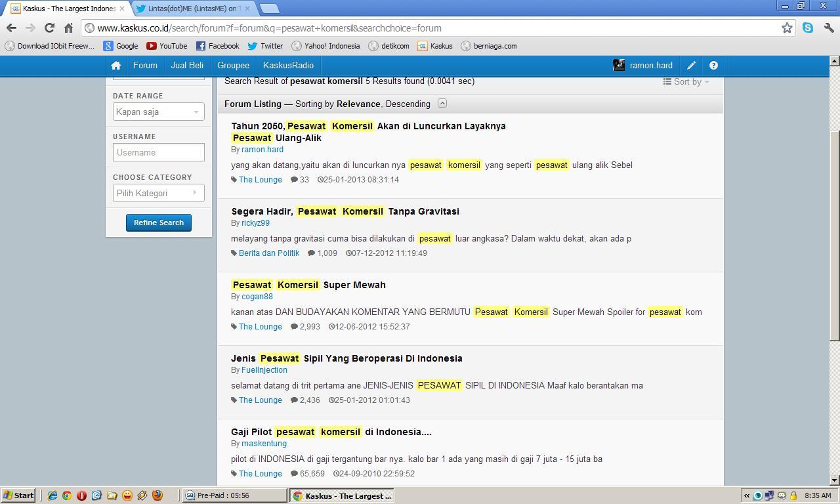This screenshot has height=504, width=840.
Task: Click the 8:35 AM clock in tray
Action: pyautogui.click(x=817, y=495)
